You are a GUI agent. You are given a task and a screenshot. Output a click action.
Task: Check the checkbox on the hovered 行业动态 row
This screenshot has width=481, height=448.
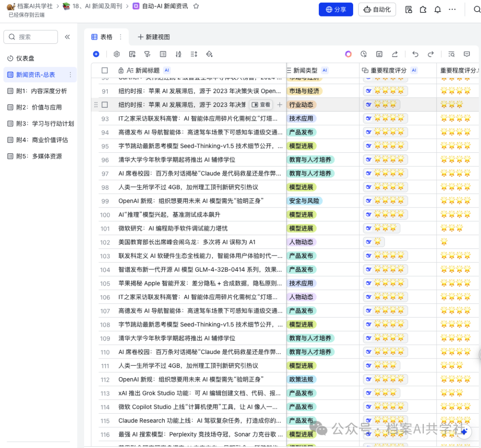[x=105, y=105]
